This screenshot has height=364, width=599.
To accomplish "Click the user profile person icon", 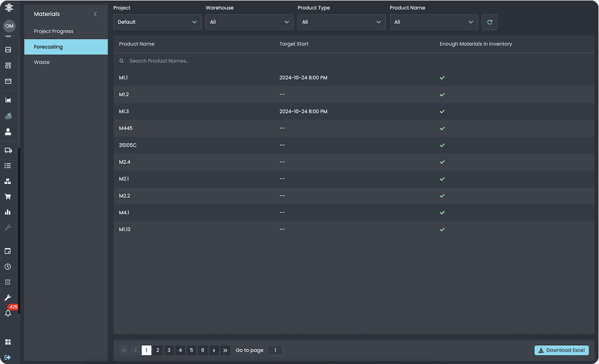I will click(8, 132).
